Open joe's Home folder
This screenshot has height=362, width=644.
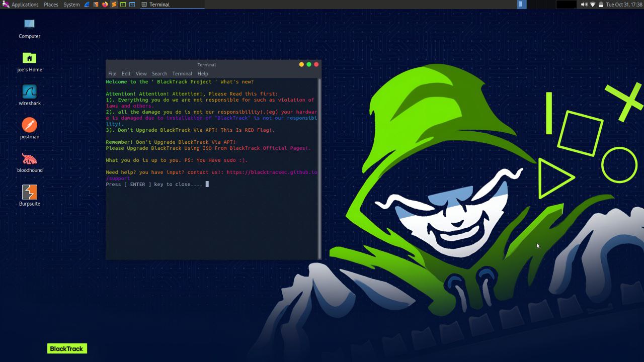pyautogui.click(x=29, y=58)
